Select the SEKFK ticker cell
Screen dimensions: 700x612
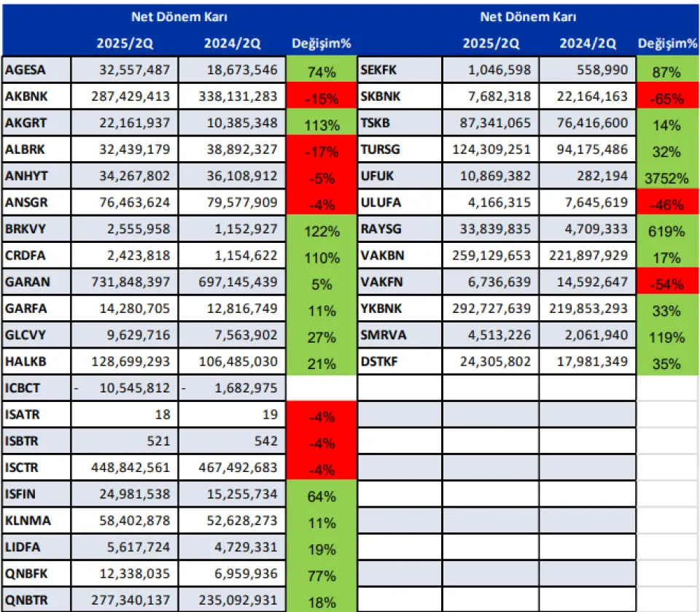pyautogui.click(x=400, y=70)
